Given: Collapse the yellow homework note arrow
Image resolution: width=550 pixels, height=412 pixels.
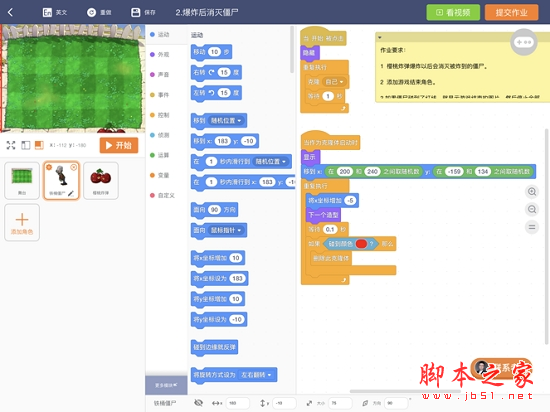Looking at the screenshot, I should pyautogui.click(x=380, y=37).
